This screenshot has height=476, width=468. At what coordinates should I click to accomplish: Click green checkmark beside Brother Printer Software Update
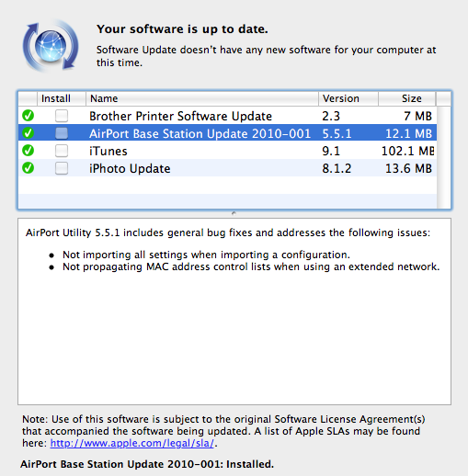(x=28, y=116)
